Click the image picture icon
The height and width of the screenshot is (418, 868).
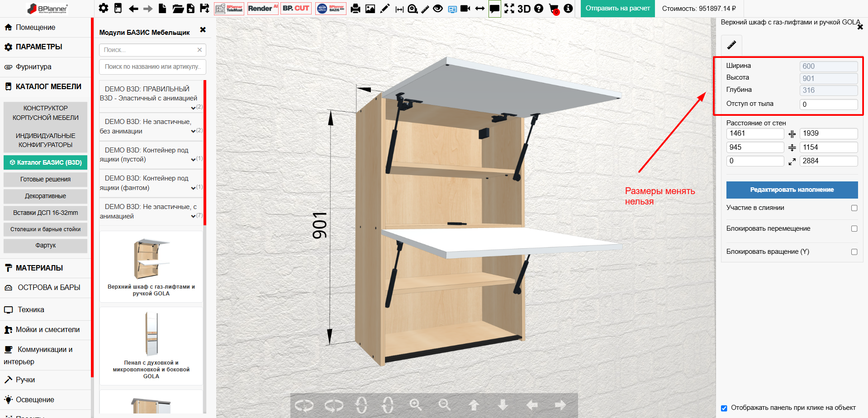[370, 9]
